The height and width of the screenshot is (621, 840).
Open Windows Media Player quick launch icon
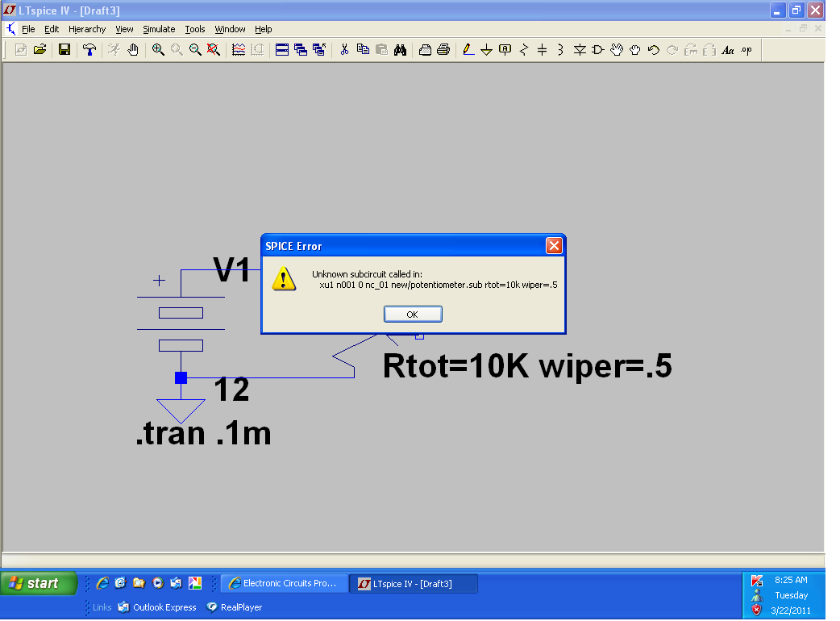click(157, 583)
